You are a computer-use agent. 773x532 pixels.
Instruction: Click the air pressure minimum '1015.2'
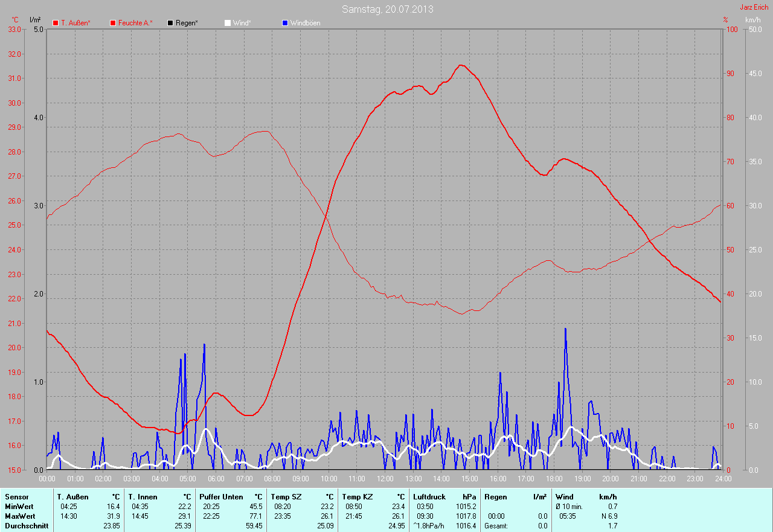[466, 506]
